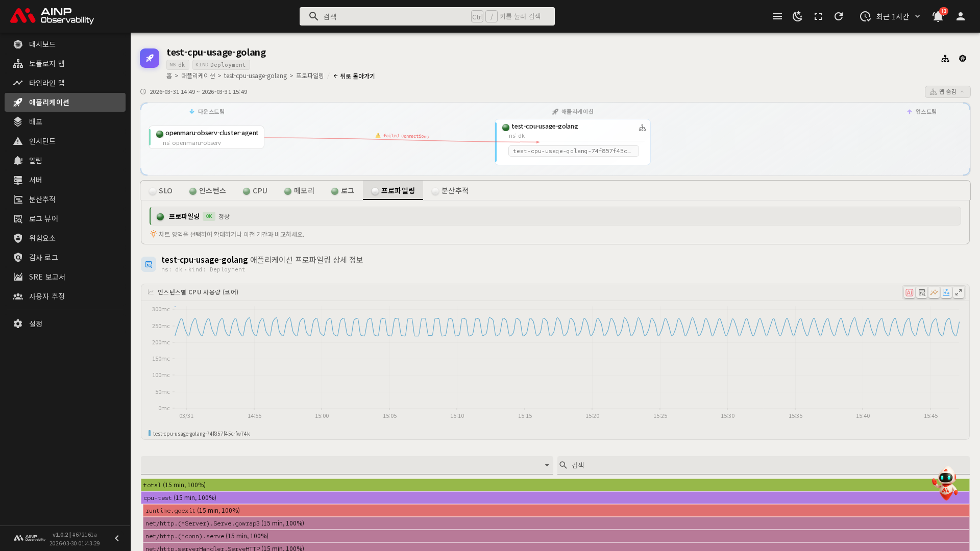The height and width of the screenshot is (551, 980).
Task: Toggle dark mode with moon icon
Action: 797,16
